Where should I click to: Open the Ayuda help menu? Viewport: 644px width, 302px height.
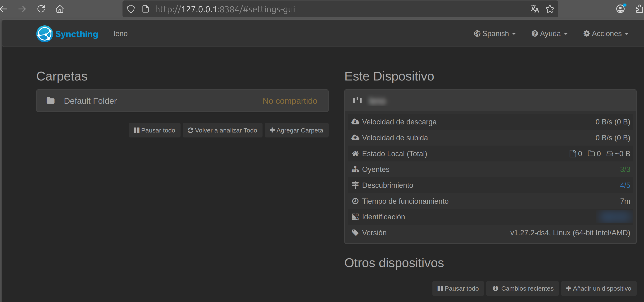(549, 33)
